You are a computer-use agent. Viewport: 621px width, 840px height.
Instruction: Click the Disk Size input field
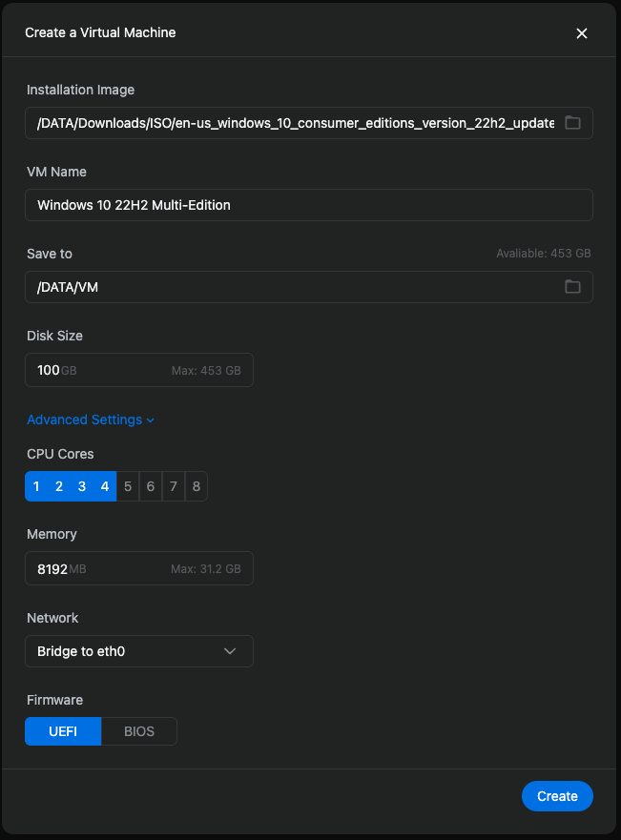click(x=139, y=370)
